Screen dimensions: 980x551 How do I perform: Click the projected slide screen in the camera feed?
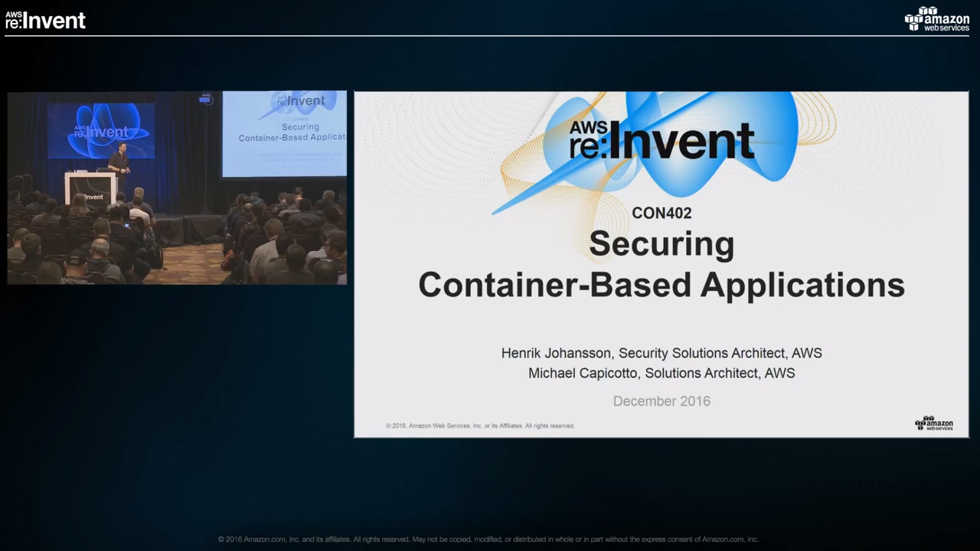(x=285, y=133)
